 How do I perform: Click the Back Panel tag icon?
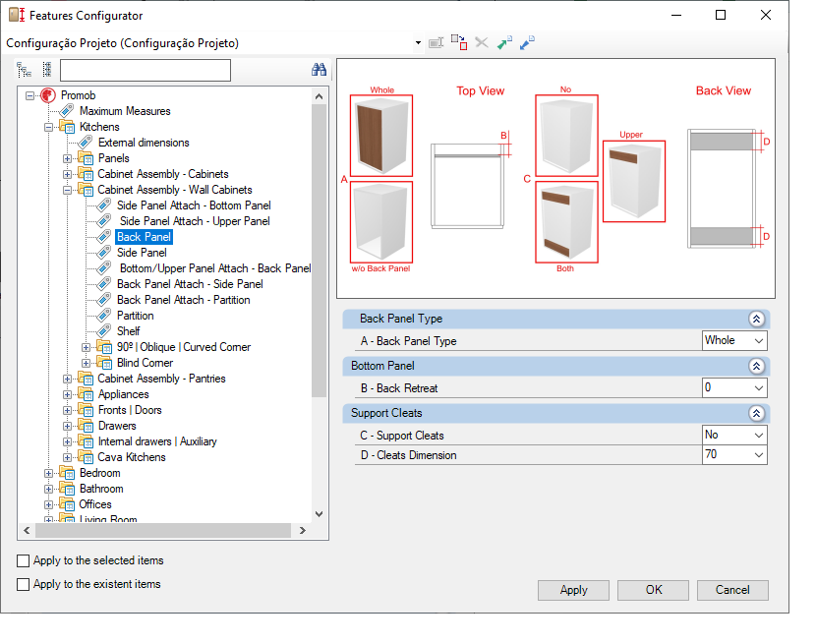click(104, 237)
